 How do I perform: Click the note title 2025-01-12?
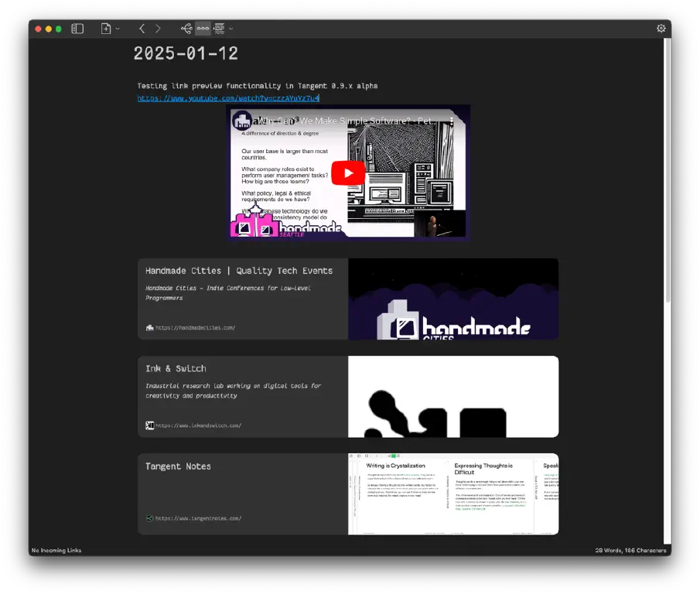tap(186, 53)
